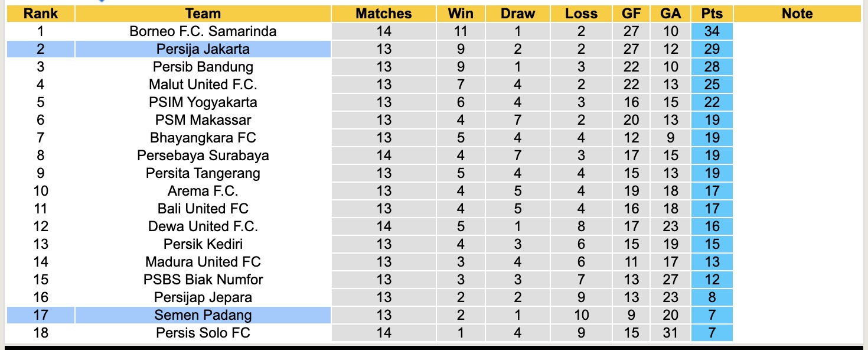Viewport: 868px width, 350px height.
Task: Open the Bali United FC entry
Action: 203,209
